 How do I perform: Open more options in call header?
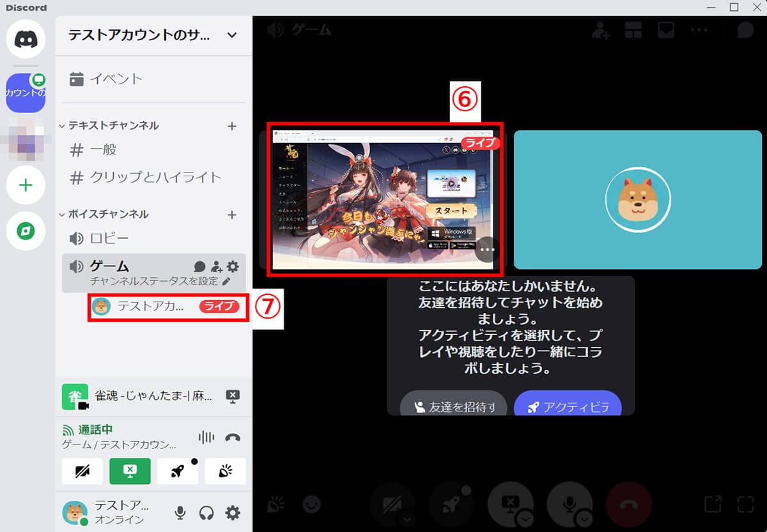699,30
